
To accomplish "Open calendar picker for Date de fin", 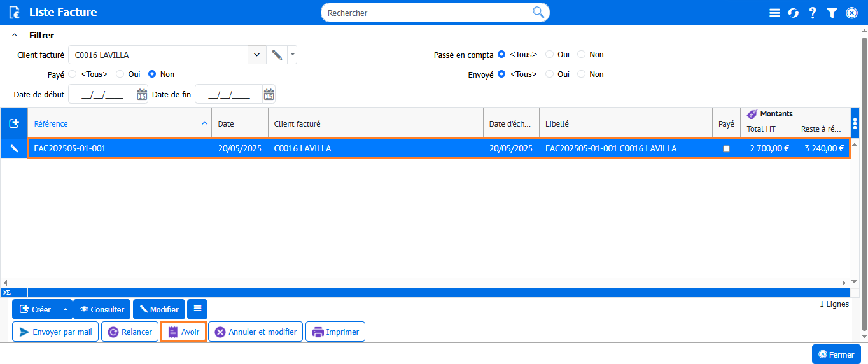I will [x=269, y=94].
